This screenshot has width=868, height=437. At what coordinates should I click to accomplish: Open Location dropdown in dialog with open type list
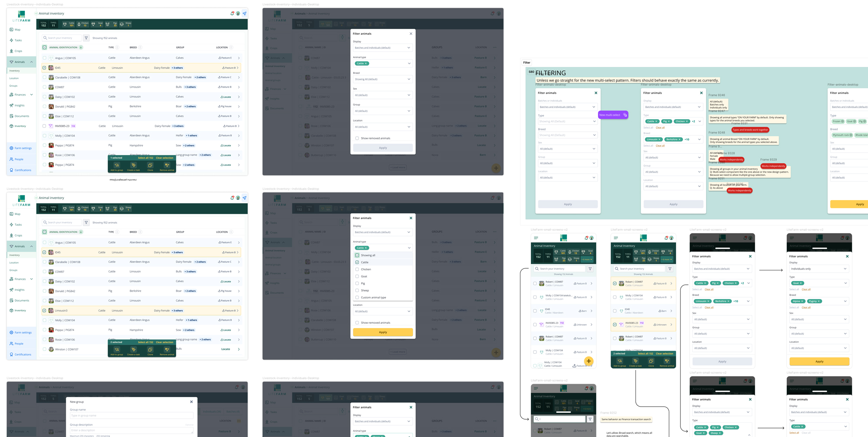[x=383, y=311]
